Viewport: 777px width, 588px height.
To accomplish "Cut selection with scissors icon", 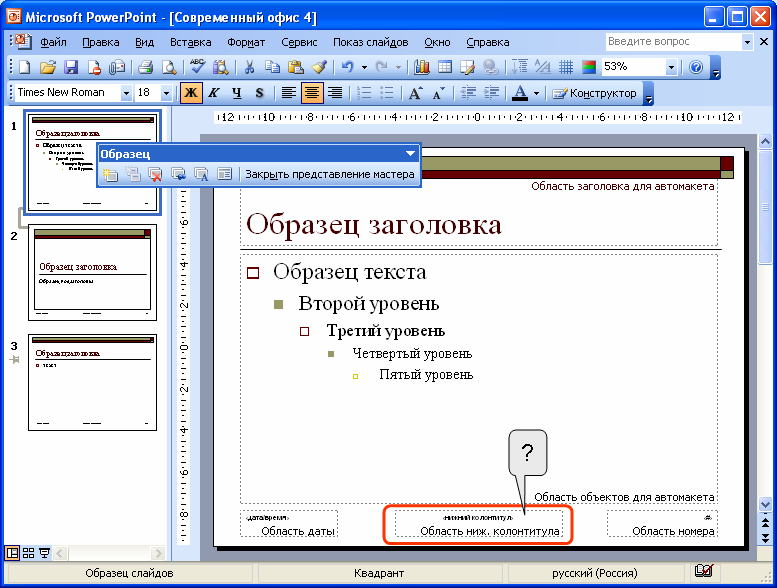I will point(249,67).
